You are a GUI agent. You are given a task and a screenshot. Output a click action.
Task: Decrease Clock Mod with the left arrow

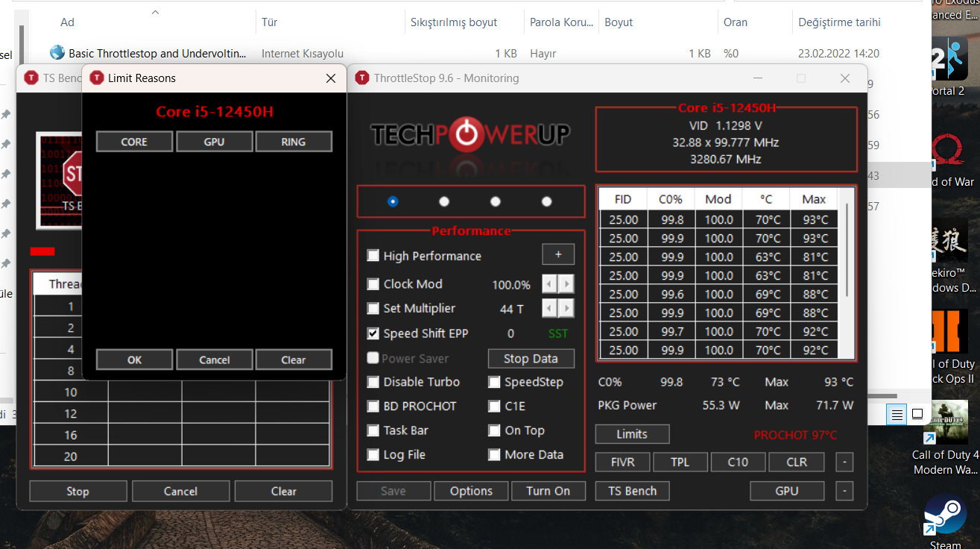[x=549, y=284]
